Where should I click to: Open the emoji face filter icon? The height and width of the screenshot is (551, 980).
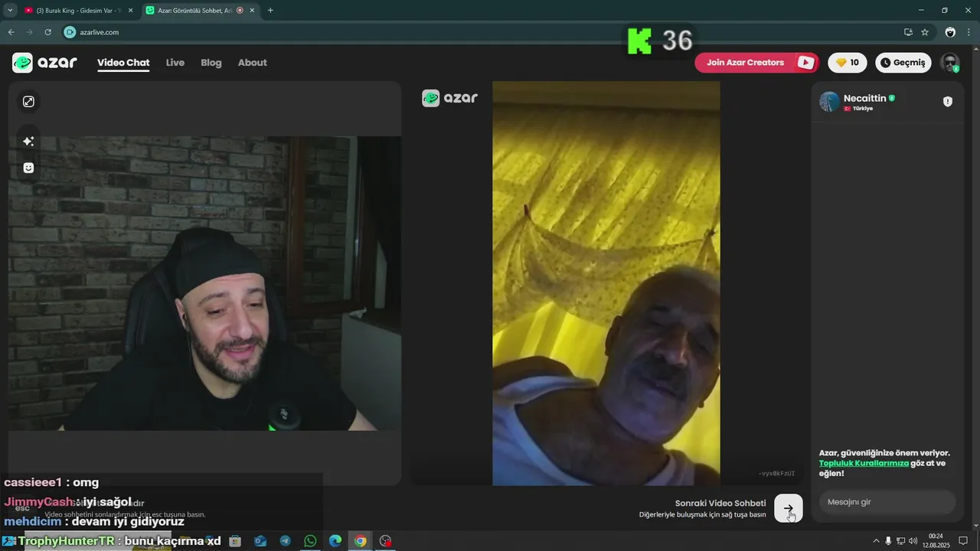pos(28,168)
